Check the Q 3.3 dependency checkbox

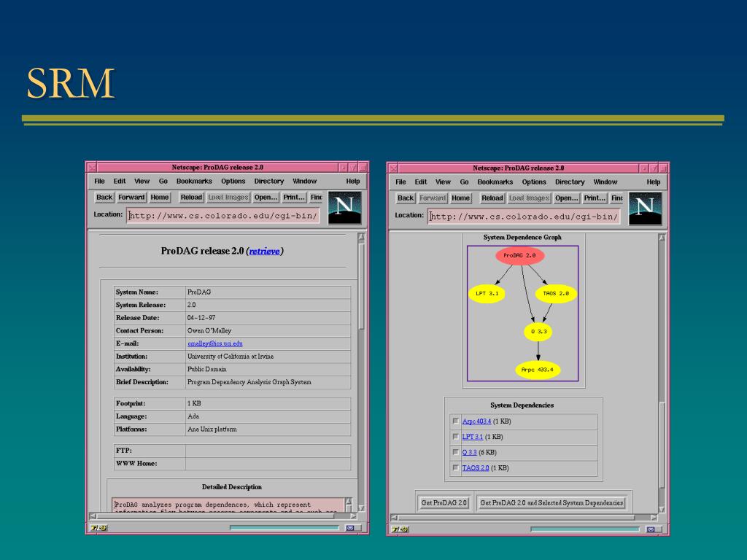(x=455, y=452)
